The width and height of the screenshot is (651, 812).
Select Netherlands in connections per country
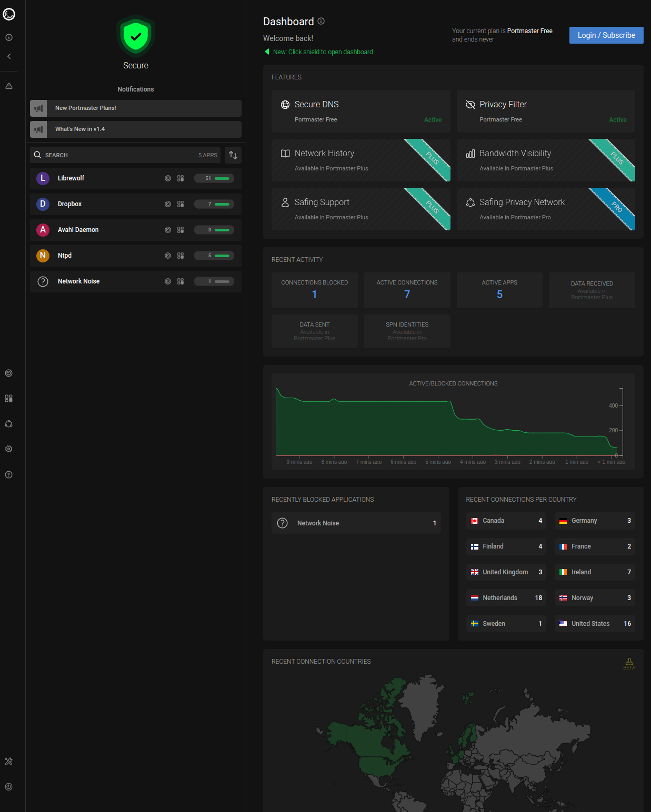[x=506, y=598]
